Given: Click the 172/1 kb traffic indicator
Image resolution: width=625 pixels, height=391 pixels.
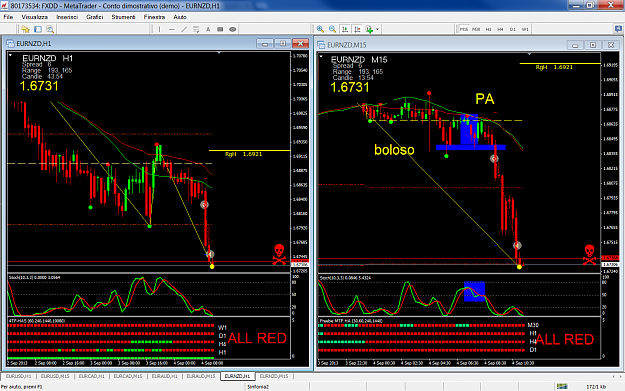Looking at the screenshot, I should (596, 387).
